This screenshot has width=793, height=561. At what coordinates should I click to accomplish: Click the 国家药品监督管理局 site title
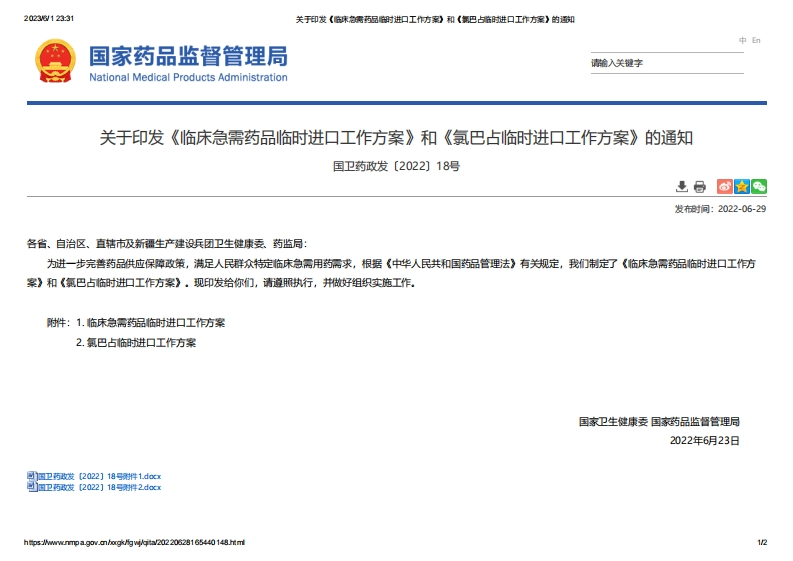tap(188, 55)
